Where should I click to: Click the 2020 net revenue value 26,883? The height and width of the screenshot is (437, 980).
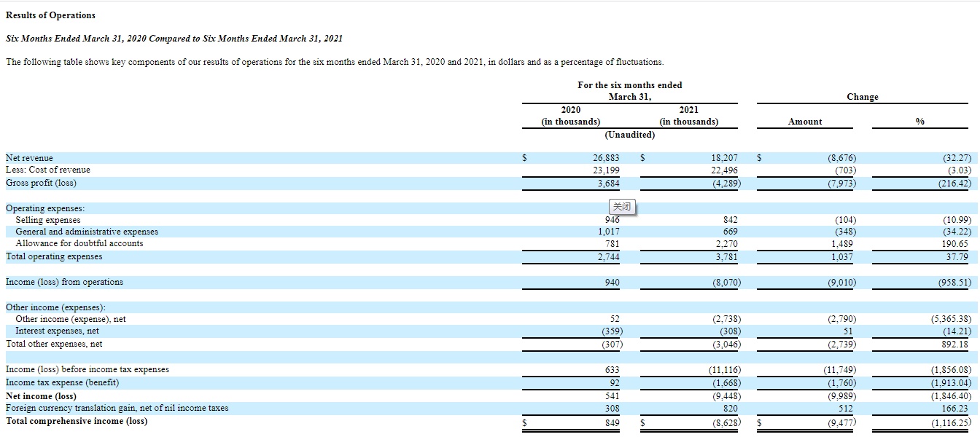tap(607, 158)
